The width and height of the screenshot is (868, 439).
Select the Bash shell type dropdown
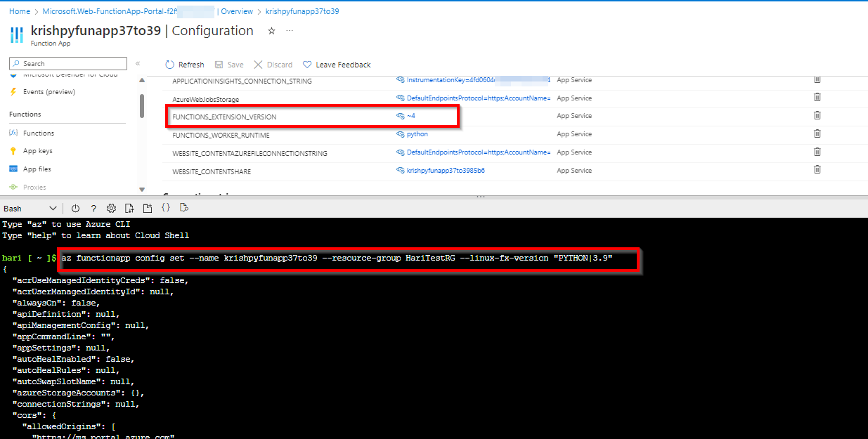[30, 209]
